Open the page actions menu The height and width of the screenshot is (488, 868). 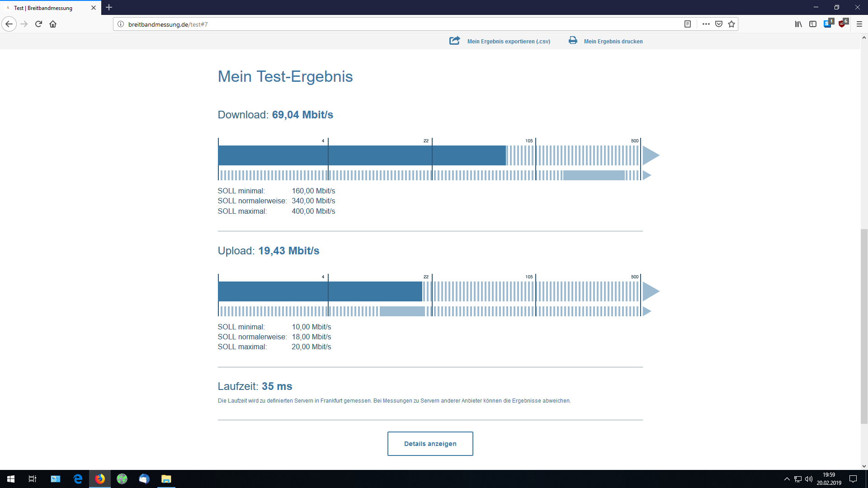point(706,24)
